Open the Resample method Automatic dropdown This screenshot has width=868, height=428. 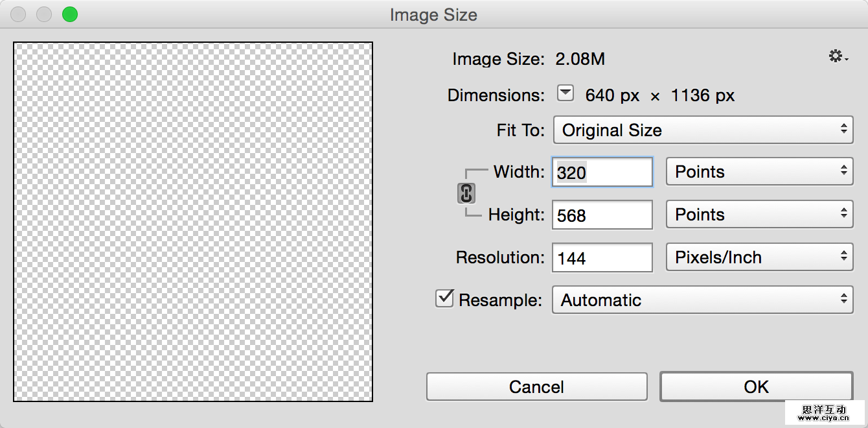tap(702, 300)
